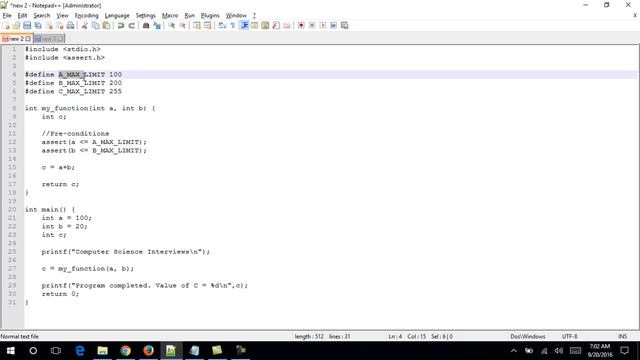Click line with 'Computer Science Interviews' printf
Screen dimensions: 640x360
click(x=126, y=252)
